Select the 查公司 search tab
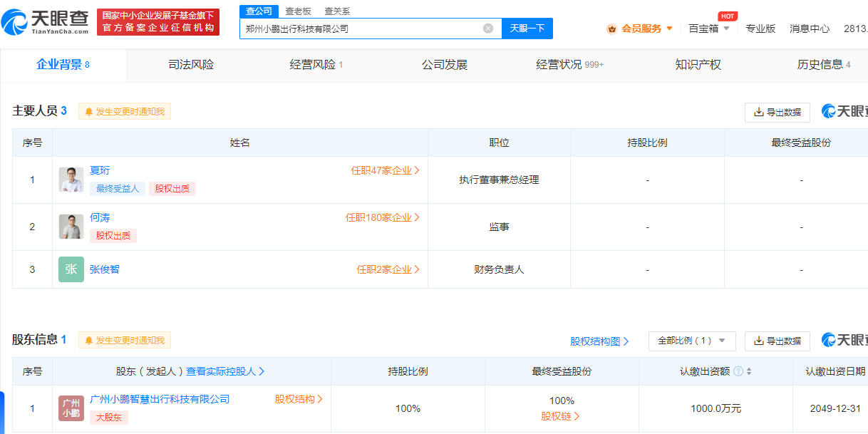The image size is (868, 434). click(259, 11)
